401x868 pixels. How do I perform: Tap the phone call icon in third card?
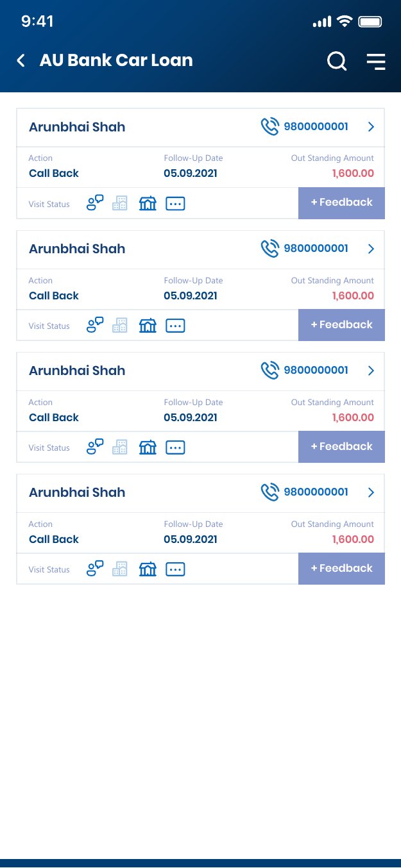click(270, 371)
